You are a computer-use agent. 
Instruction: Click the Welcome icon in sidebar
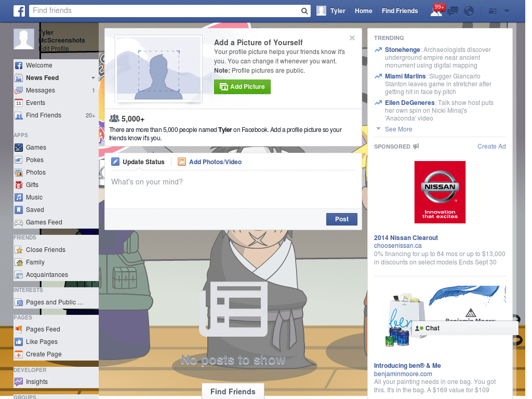pos(19,65)
